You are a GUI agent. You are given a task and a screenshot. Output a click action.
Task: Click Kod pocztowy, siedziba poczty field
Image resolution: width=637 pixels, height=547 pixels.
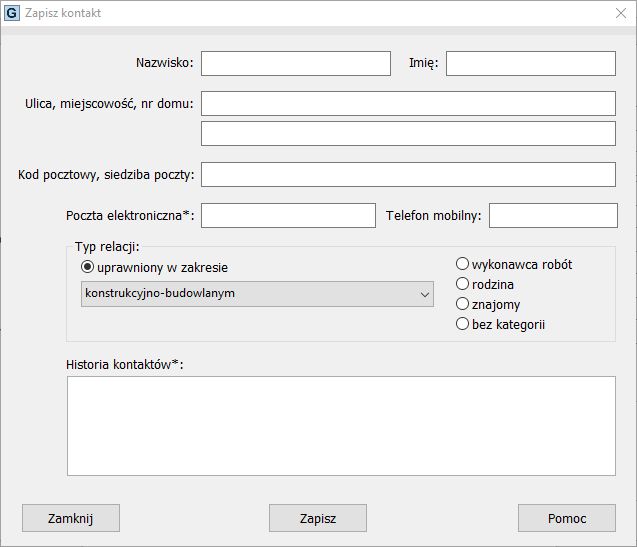tap(408, 174)
